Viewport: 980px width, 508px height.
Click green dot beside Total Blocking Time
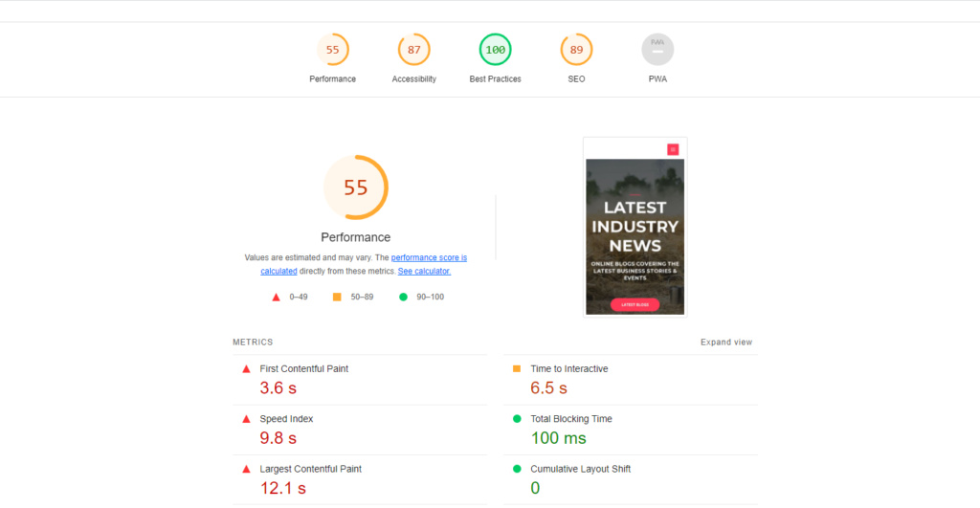[x=517, y=419]
